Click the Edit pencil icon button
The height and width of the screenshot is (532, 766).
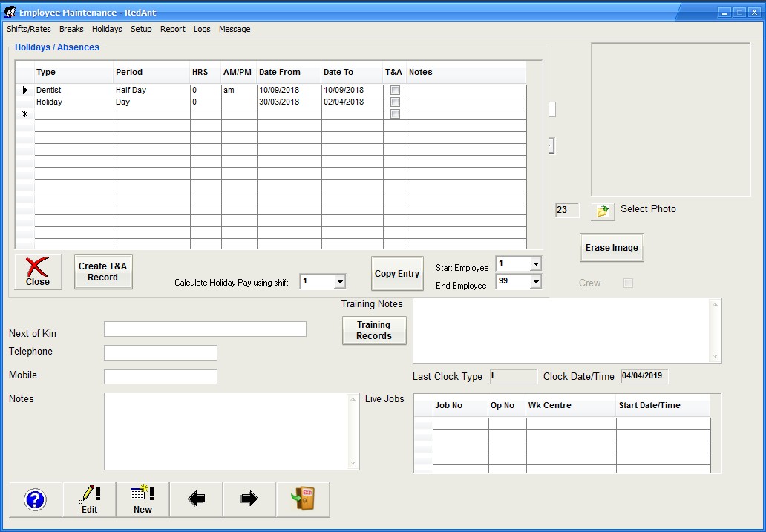click(89, 499)
